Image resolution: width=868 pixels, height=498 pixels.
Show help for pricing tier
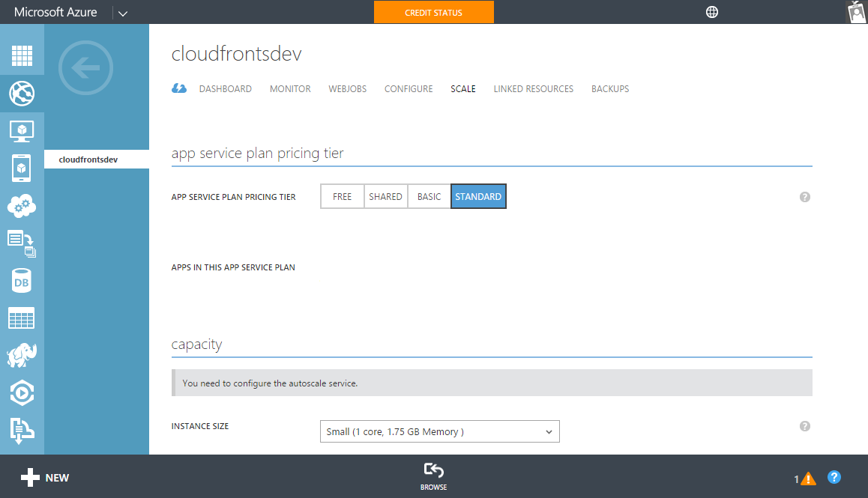[x=805, y=197]
